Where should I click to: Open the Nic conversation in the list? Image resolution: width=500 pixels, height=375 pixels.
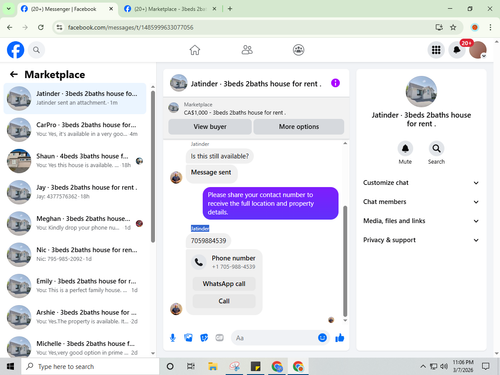75,254
